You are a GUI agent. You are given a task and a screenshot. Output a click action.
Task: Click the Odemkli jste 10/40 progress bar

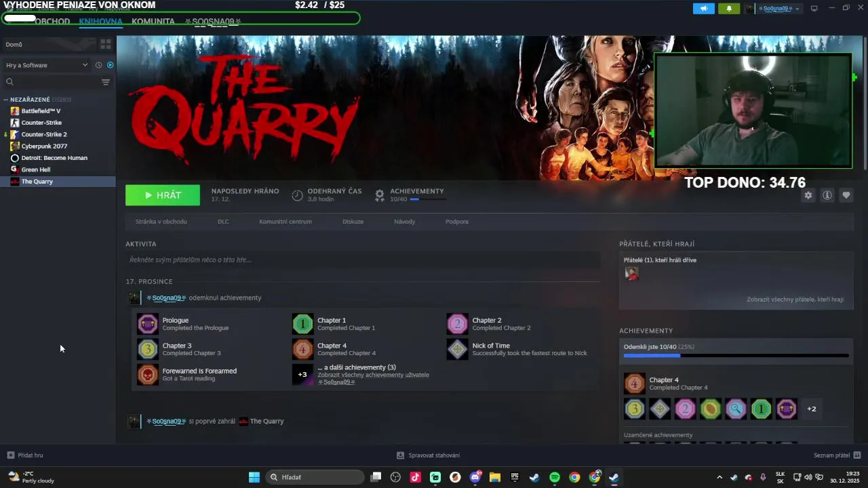tap(736, 355)
